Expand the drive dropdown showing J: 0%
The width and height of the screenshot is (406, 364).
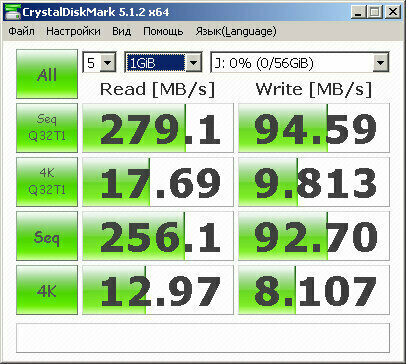[x=380, y=62]
